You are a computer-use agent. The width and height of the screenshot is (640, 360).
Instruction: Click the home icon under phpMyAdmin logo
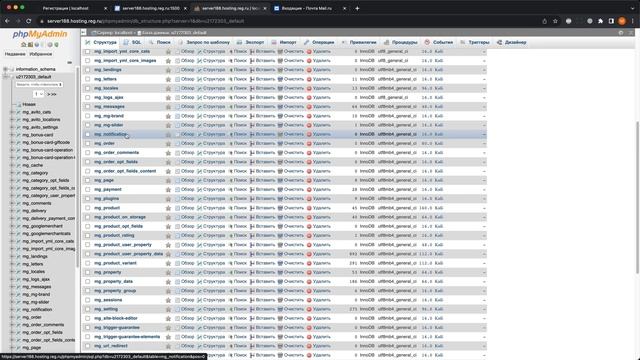pyautogui.click(x=23, y=44)
